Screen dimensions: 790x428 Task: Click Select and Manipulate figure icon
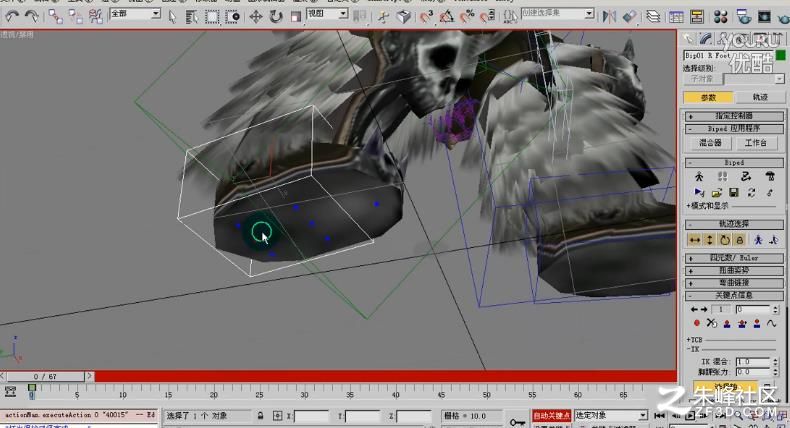pyautogui.click(x=383, y=17)
